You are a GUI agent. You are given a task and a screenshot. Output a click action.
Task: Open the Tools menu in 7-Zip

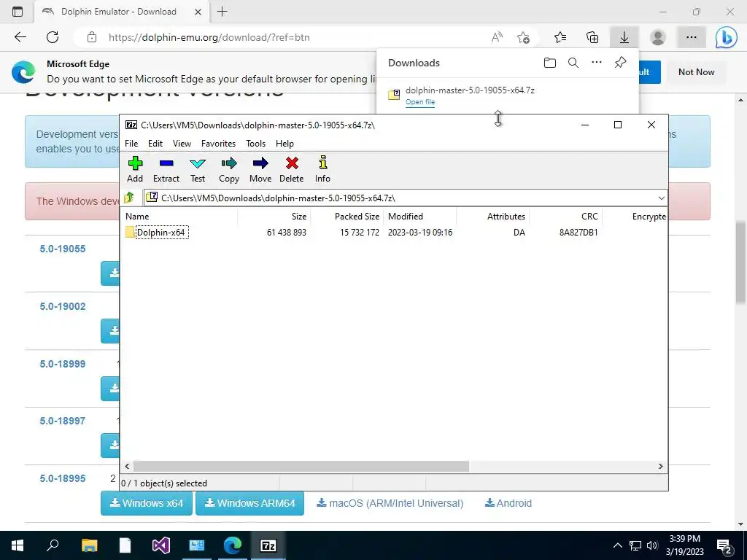pyautogui.click(x=256, y=144)
